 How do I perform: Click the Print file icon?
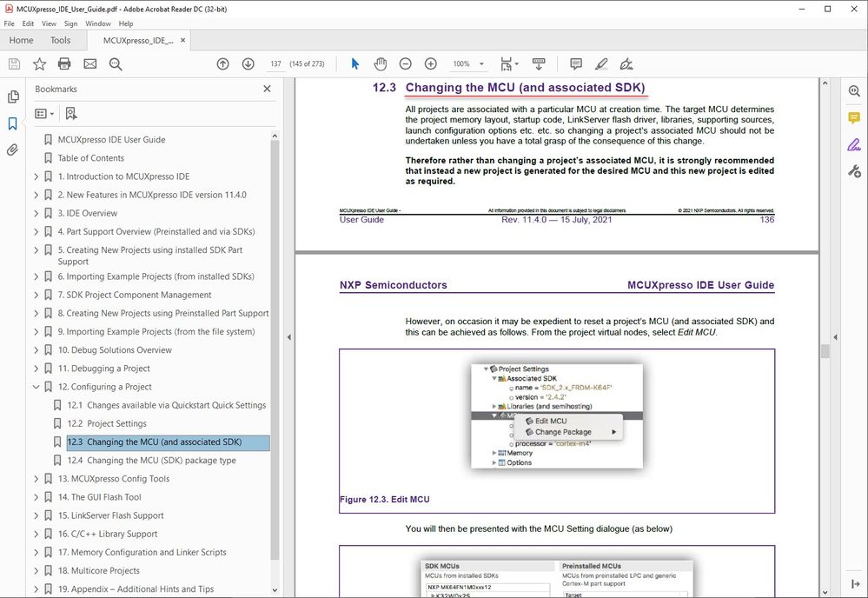pyautogui.click(x=64, y=63)
